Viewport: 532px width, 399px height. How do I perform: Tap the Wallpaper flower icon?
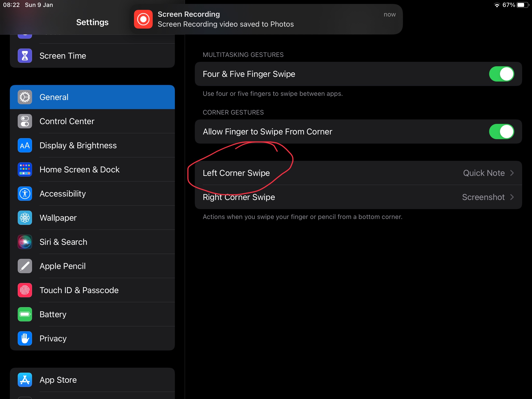[x=25, y=218]
